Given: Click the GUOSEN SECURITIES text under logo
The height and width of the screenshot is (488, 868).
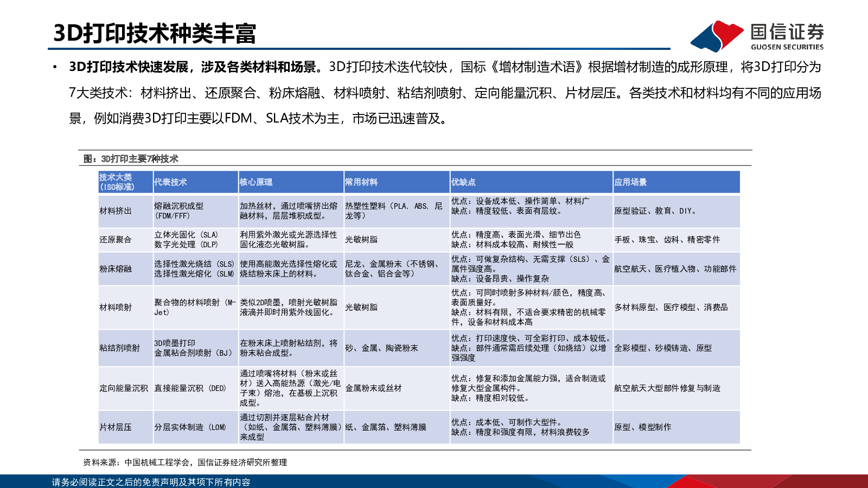Looking at the screenshot, I should [x=787, y=47].
